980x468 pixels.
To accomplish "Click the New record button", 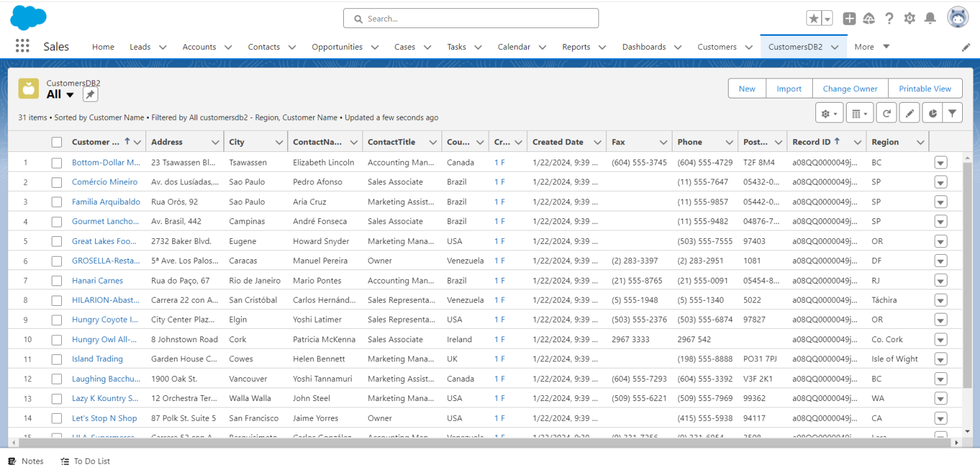I will [746, 88].
